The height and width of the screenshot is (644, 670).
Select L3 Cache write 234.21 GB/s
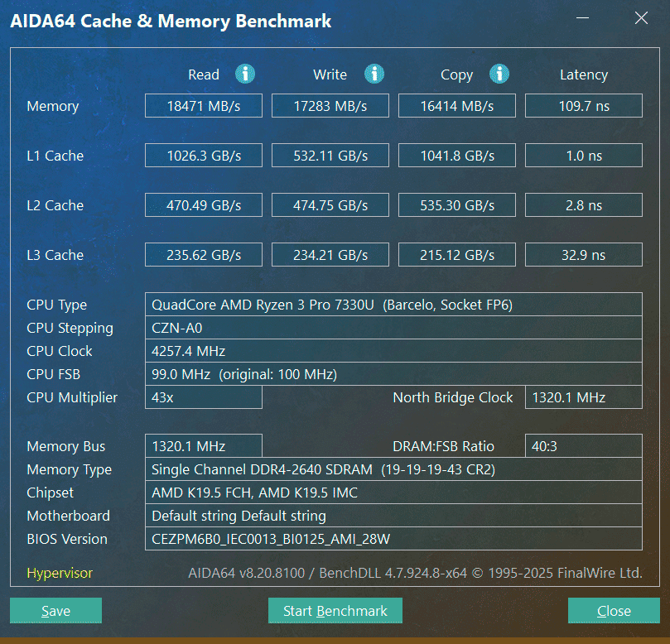(330, 254)
